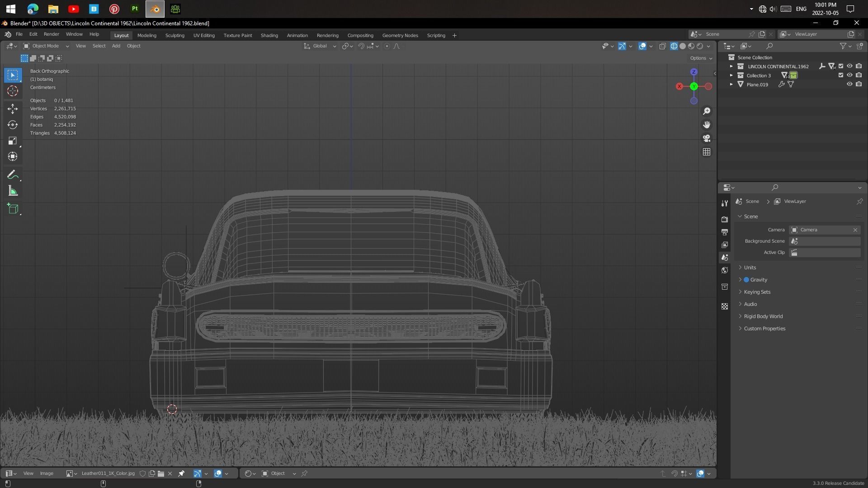Switch to wireframe viewport shading
Image resolution: width=868 pixels, height=488 pixels.
pos(674,46)
